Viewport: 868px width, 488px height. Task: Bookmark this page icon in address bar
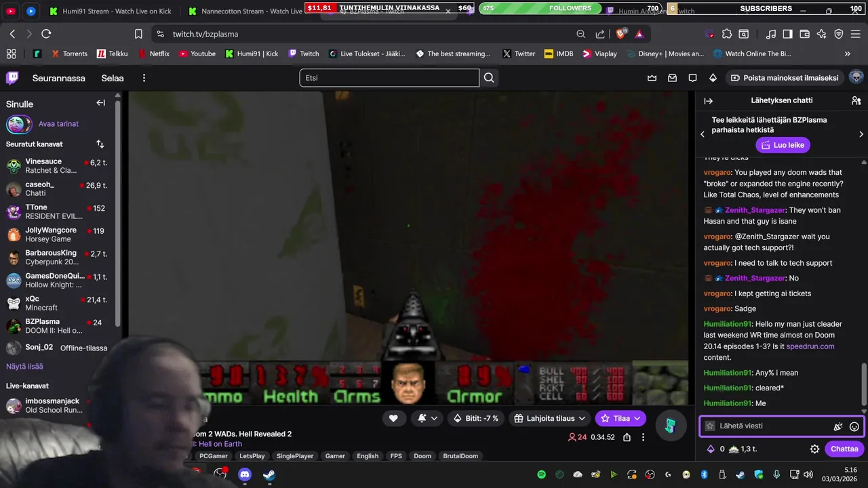click(x=138, y=34)
